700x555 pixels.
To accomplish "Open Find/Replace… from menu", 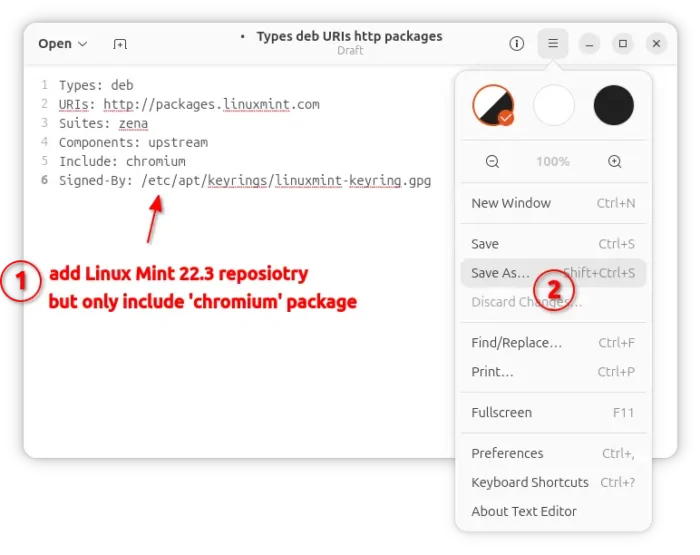I will pyautogui.click(x=553, y=342).
